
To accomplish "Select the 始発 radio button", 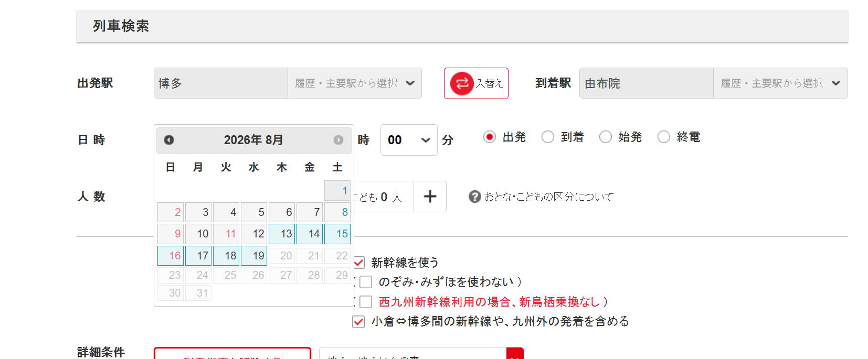I will click(x=606, y=137).
